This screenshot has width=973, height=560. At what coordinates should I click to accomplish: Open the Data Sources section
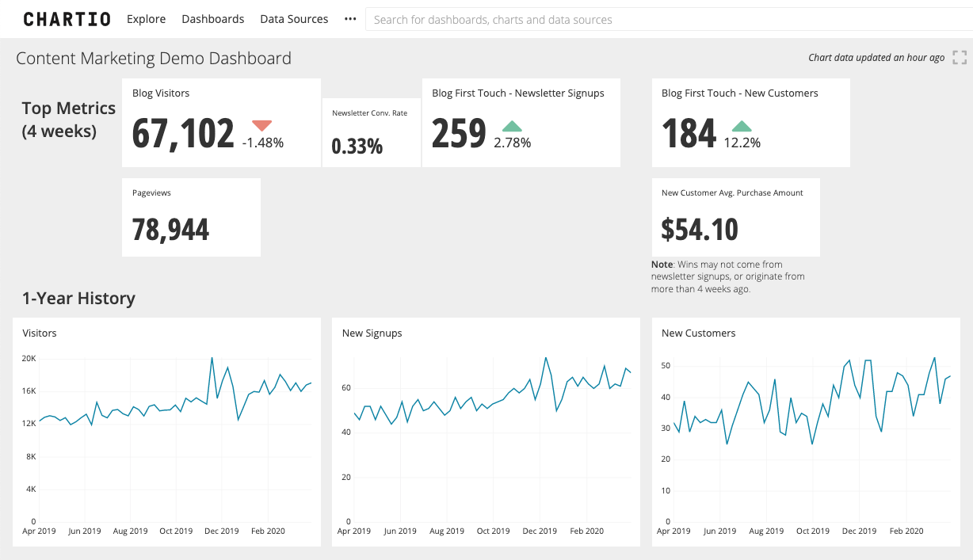point(294,18)
